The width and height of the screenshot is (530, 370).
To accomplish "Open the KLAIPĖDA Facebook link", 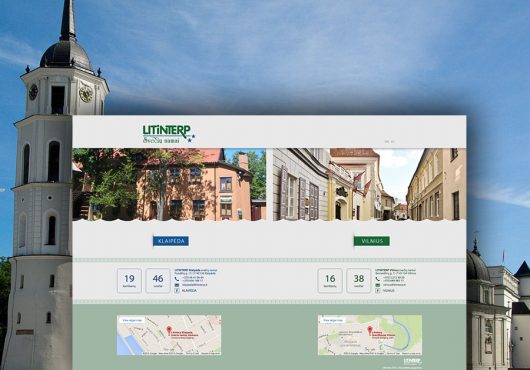I will (x=189, y=291).
